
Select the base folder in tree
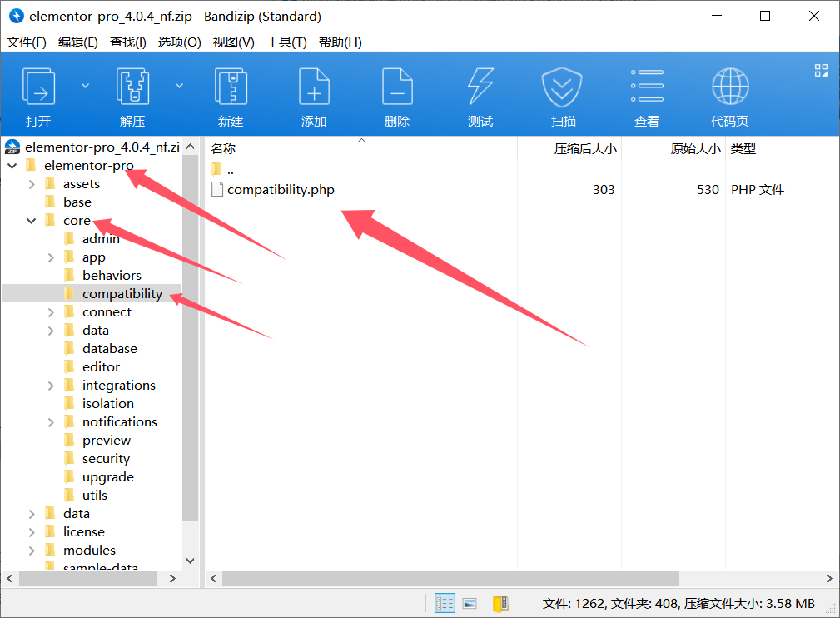[x=77, y=202]
